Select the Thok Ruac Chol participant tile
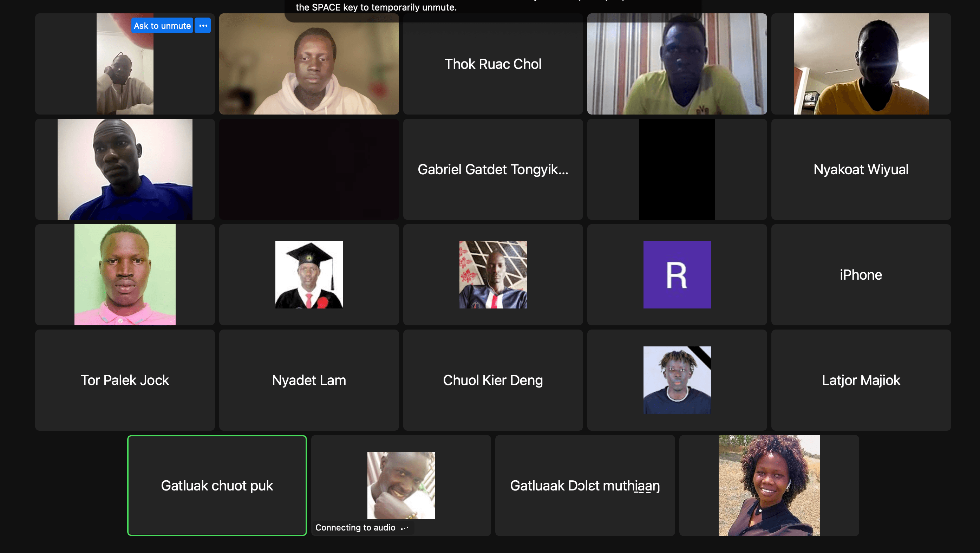980x553 pixels. tap(493, 64)
